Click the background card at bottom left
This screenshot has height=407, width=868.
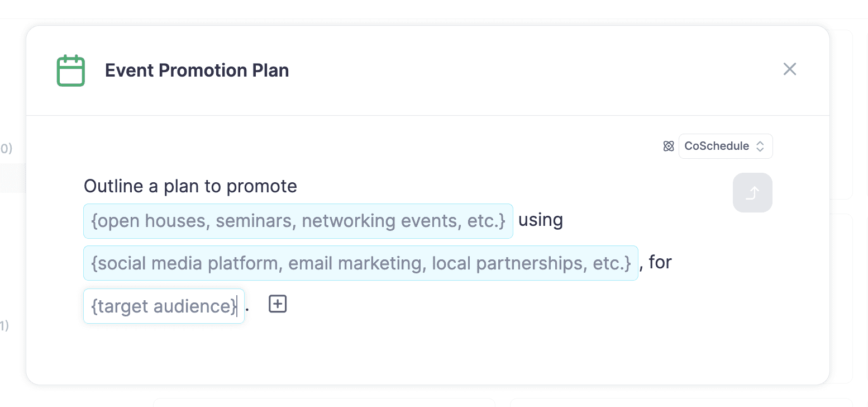324,402
